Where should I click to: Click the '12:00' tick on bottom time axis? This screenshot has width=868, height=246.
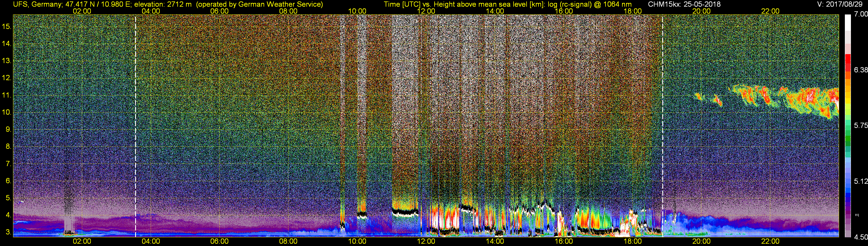pos(426,241)
